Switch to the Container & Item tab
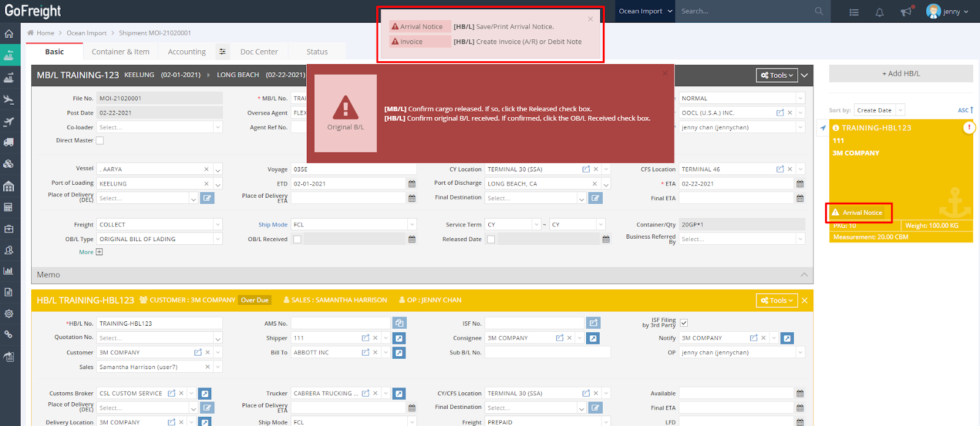This screenshot has width=980, height=426. (120, 52)
